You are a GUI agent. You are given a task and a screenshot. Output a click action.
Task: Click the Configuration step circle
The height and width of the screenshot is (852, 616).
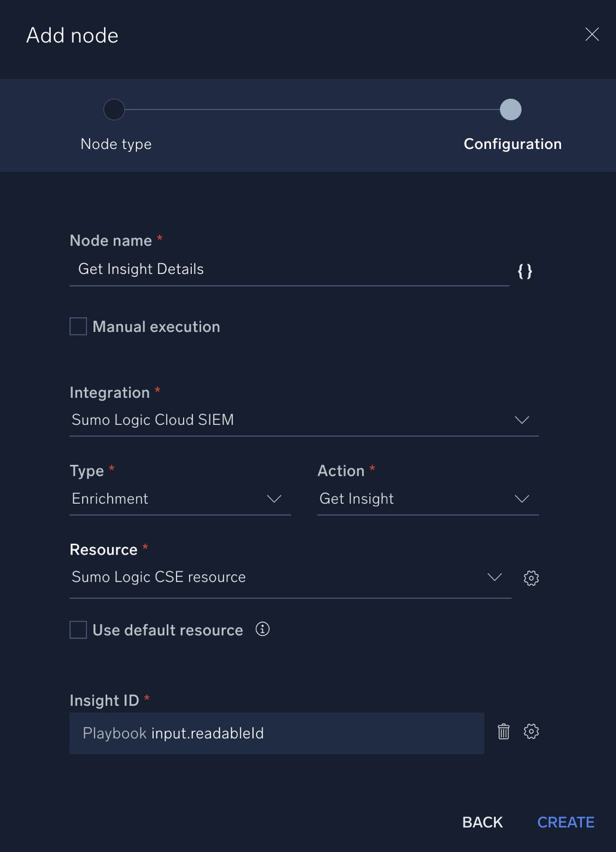[x=511, y=109]
